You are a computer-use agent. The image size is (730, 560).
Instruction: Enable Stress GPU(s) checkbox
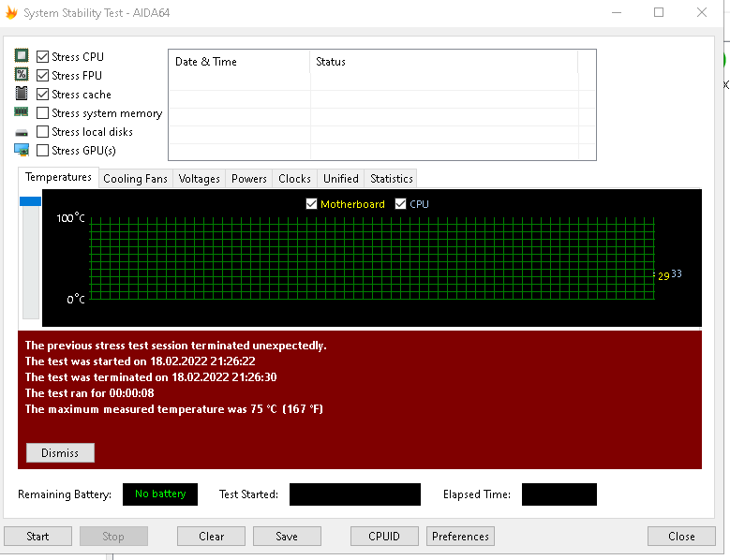point(42,150)
